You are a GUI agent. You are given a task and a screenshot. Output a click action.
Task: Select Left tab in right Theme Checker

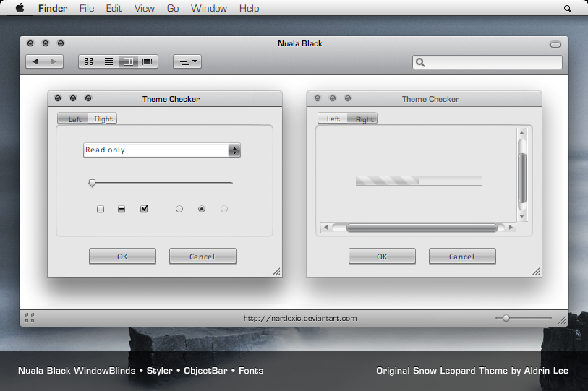[333, 119]
